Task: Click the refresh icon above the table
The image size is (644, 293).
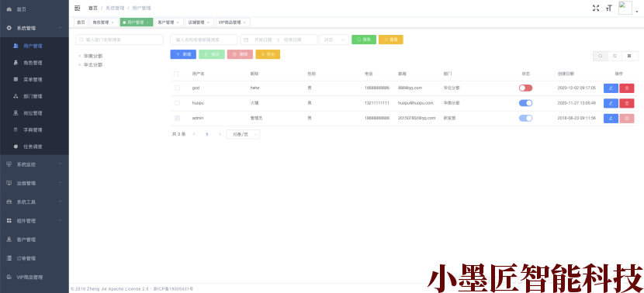Action: point(615,56)
